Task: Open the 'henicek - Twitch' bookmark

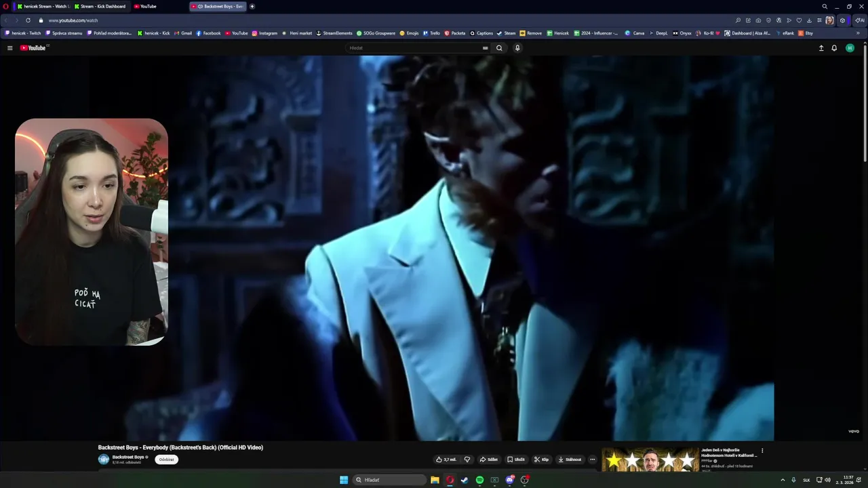Action: [x=23, y=33]
